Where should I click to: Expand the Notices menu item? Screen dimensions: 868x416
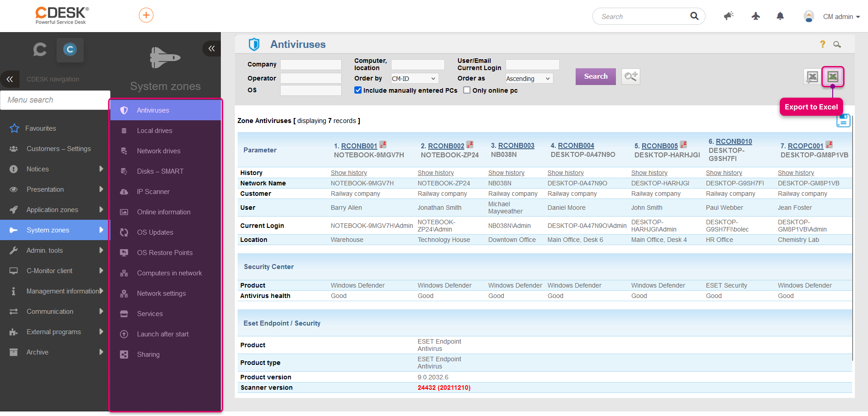click(x=55, y=169)
